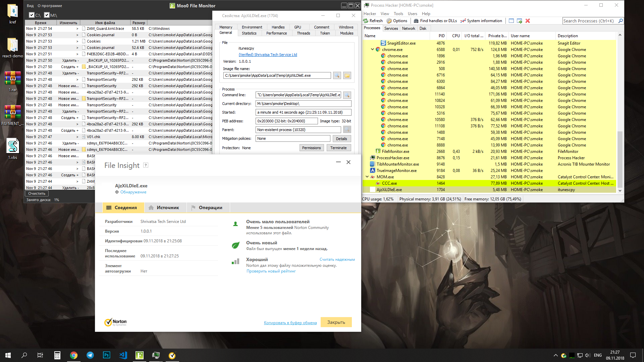This screenshot has height=362, width=644.
Task: Open Options via the gear icon
Action: click(389, 21)
